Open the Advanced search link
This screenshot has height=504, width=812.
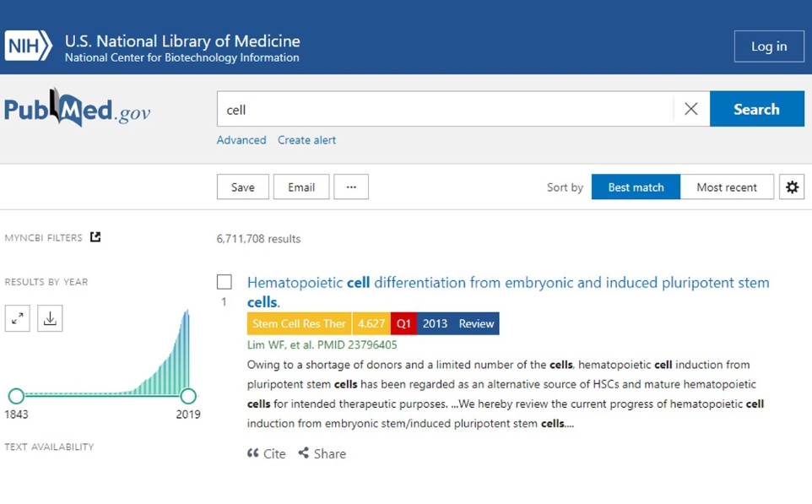[241, 140]
